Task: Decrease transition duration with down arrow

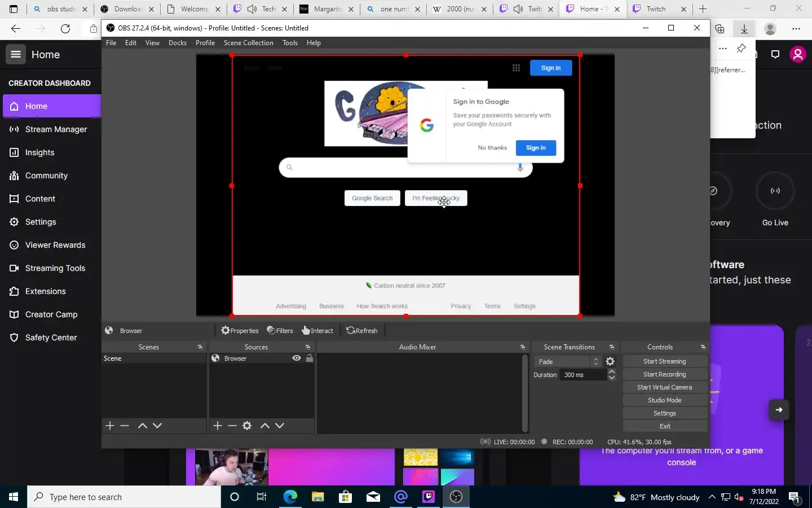Action: (612, 378)
